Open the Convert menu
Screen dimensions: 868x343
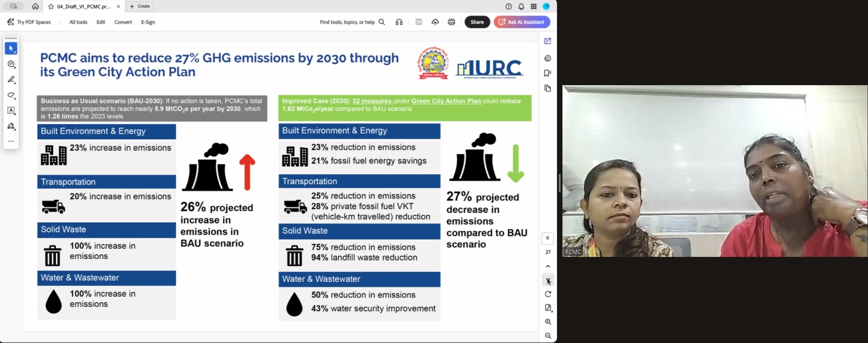(123, 22)
